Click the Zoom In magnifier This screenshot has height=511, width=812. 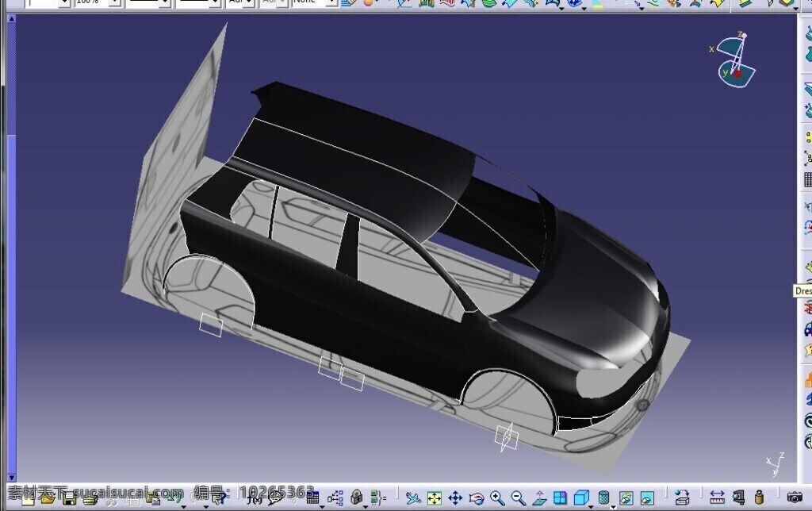[497, 498]
